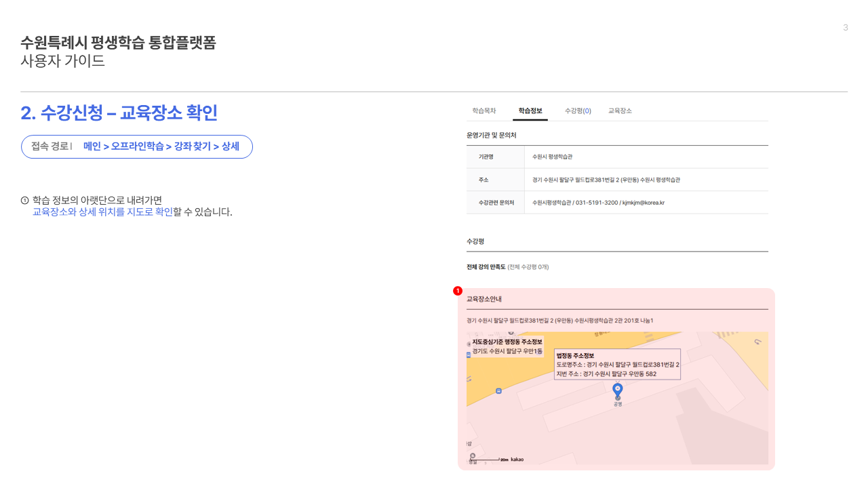
Task: Click the kakao logo on the map
Action: point(517,459)
